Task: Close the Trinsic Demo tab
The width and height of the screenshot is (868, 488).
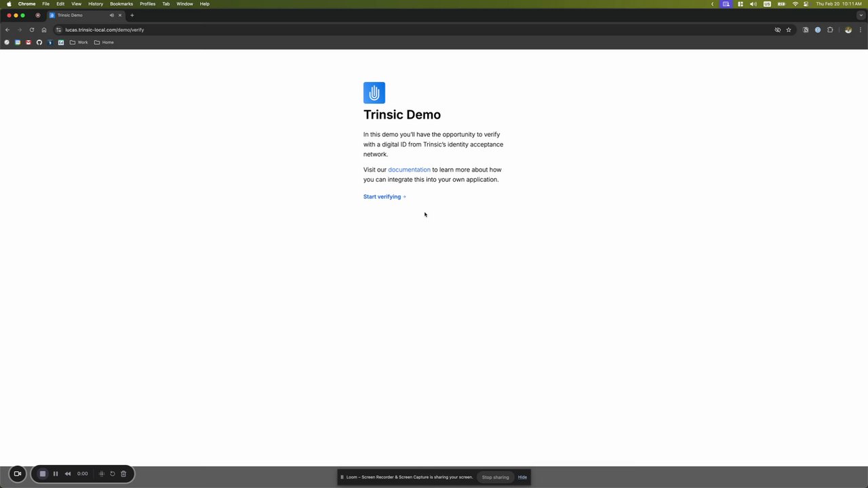Action: (120, 15)
